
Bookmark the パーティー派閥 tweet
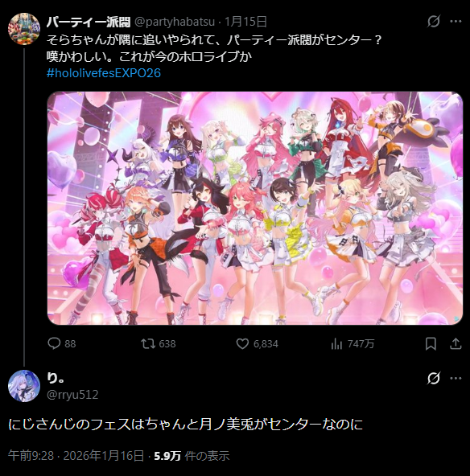[431, 343]
